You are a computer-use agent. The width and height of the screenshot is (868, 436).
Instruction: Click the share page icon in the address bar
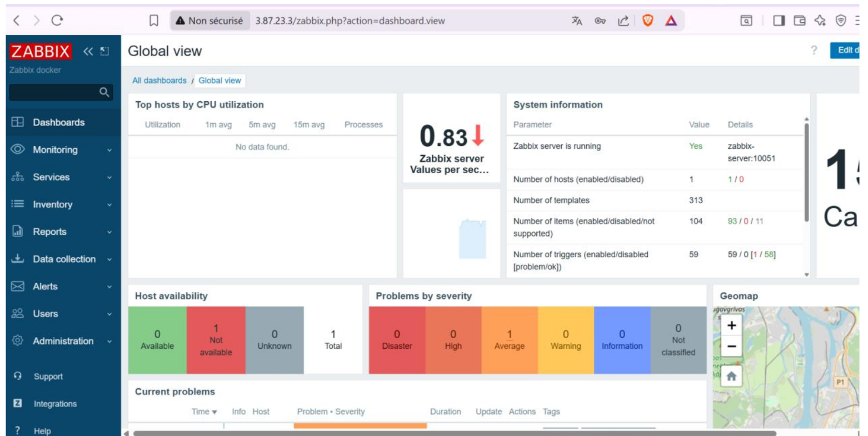pos(623,21)
